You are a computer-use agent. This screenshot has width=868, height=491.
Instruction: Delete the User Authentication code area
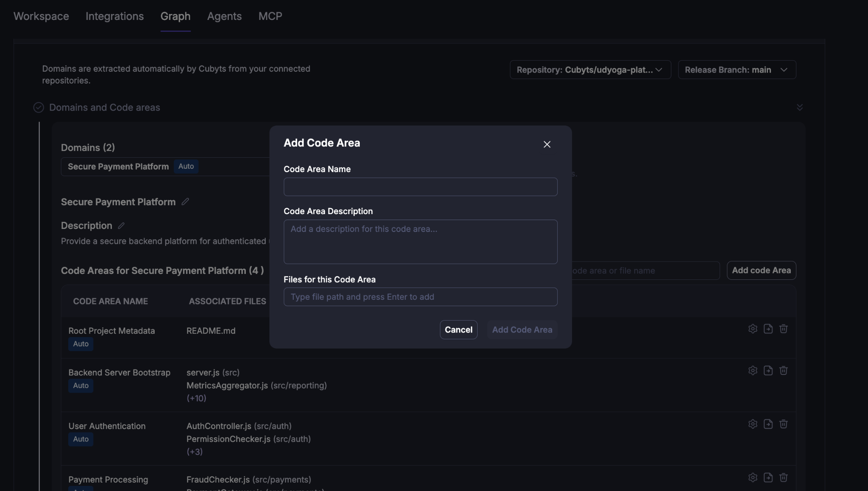(x=783, y=424)
